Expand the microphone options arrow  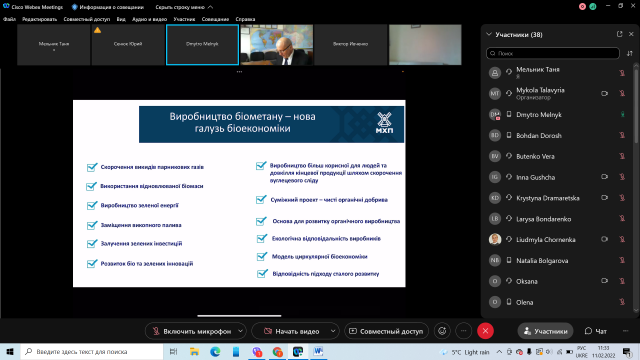[240, 331]
